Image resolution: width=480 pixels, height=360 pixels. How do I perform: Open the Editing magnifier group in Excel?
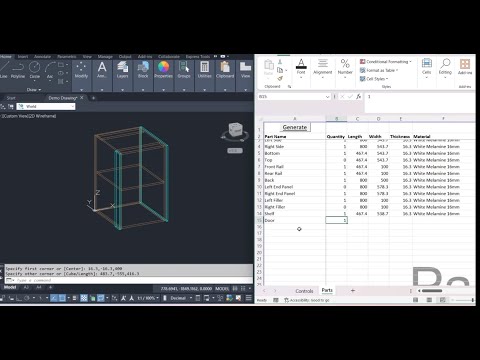445,68
